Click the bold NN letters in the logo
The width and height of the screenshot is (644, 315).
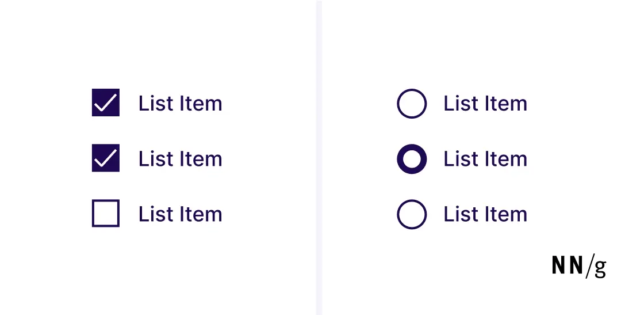(568, 265)
